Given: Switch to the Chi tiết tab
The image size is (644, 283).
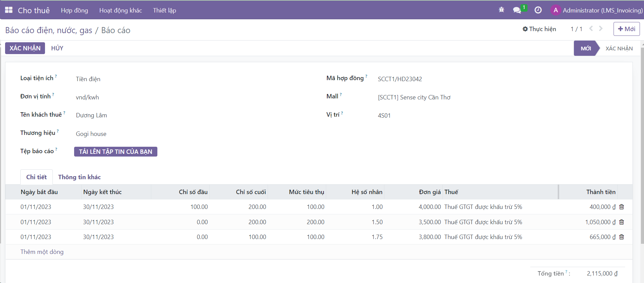Looking at the screenshot, I should pos(37,177).
